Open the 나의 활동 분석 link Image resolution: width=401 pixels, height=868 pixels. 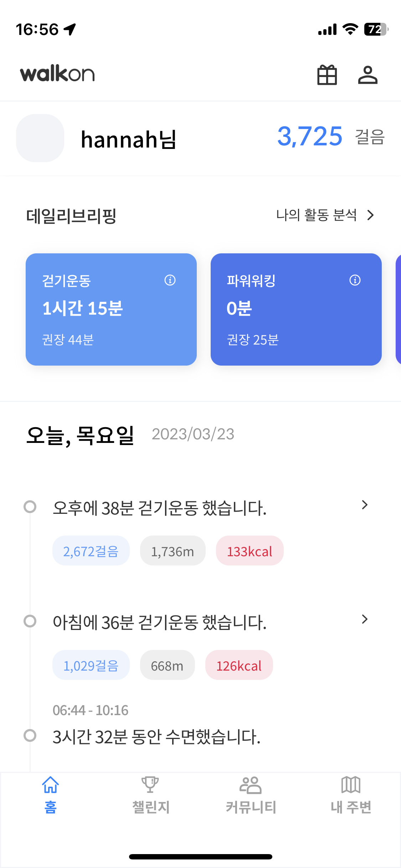(x=317, y=215)
